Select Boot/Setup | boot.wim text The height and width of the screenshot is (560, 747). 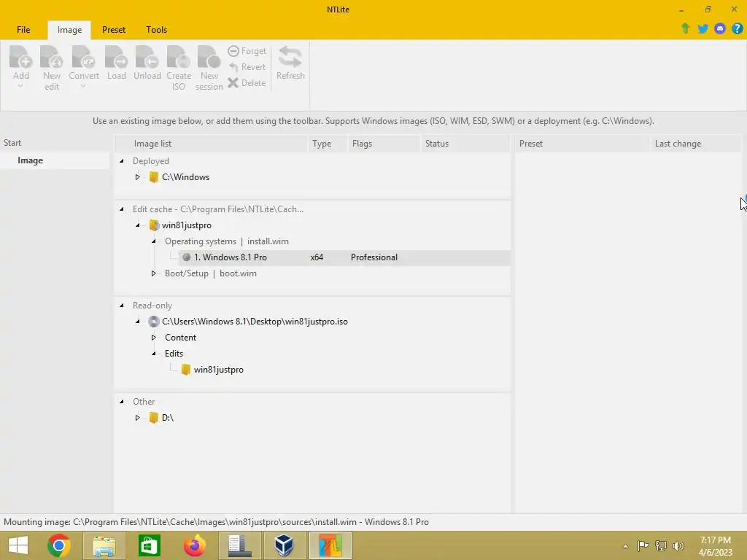pos(211,273)
